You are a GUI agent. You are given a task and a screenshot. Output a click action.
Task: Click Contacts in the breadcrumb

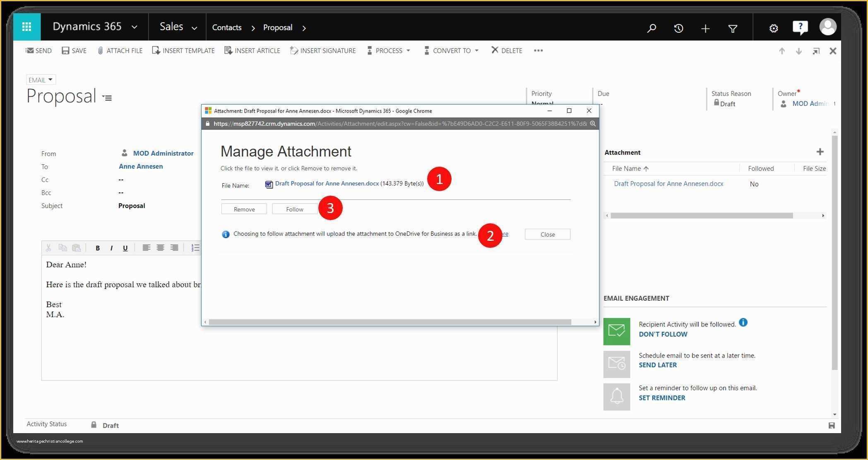(x=227, y=27)
